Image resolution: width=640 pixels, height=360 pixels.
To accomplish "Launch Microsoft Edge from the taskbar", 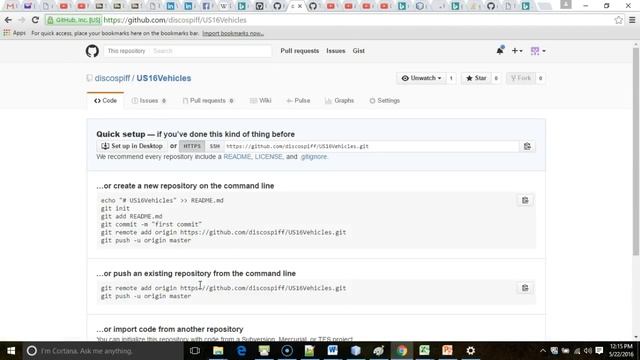I will coord(241,351).
